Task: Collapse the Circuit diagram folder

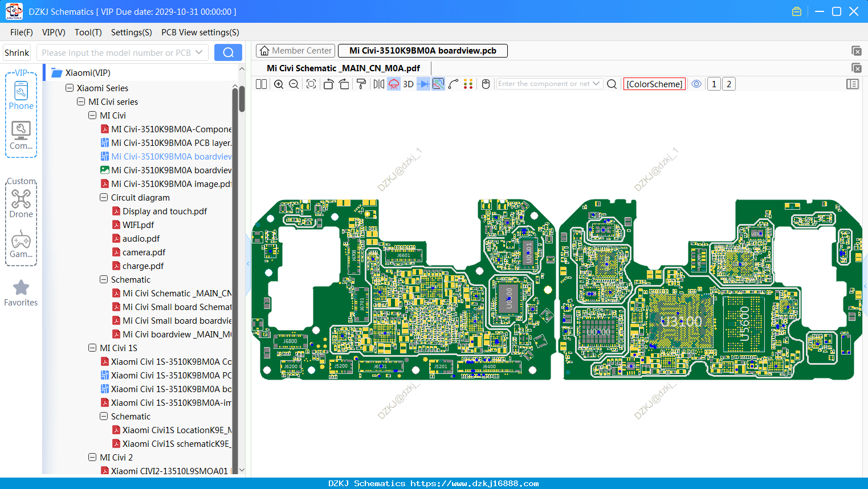Action: 104,197
